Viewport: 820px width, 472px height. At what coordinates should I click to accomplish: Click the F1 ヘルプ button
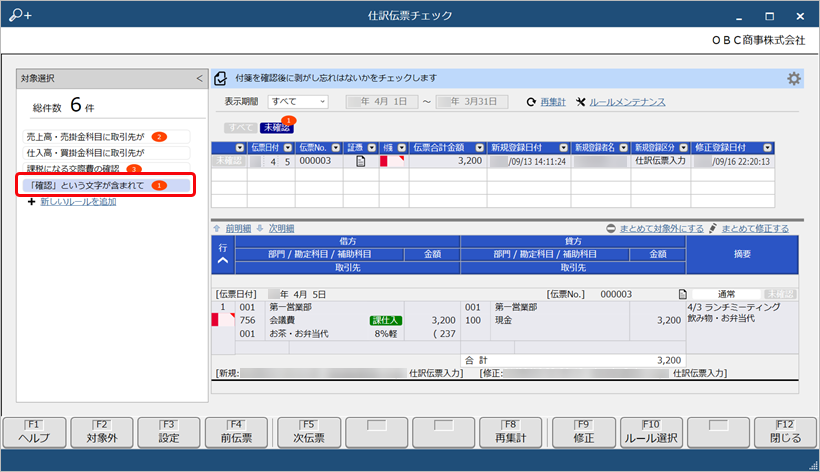[x=35, y=432]
